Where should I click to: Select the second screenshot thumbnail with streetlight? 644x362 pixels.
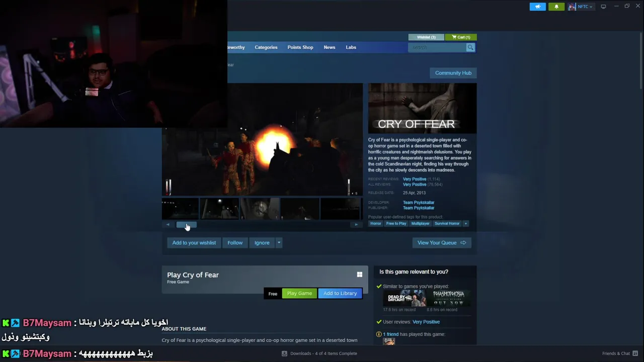click(x=220, y=209)
